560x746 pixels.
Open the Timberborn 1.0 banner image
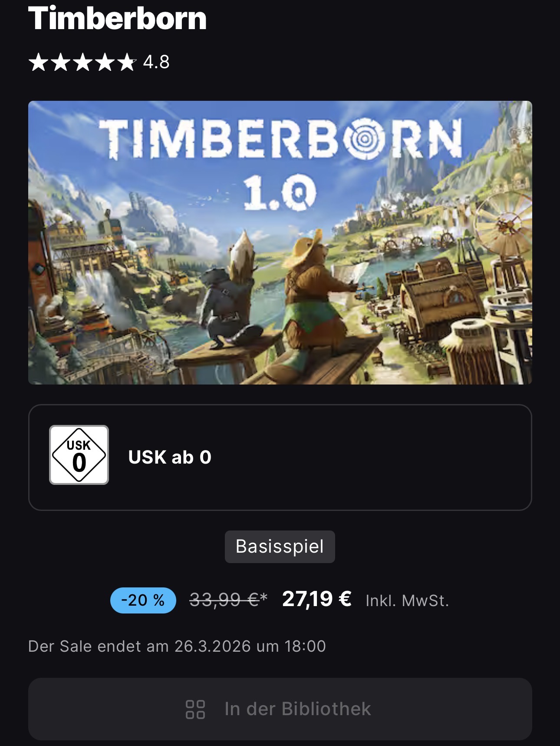pyautogui.click(x=280, y=242)
